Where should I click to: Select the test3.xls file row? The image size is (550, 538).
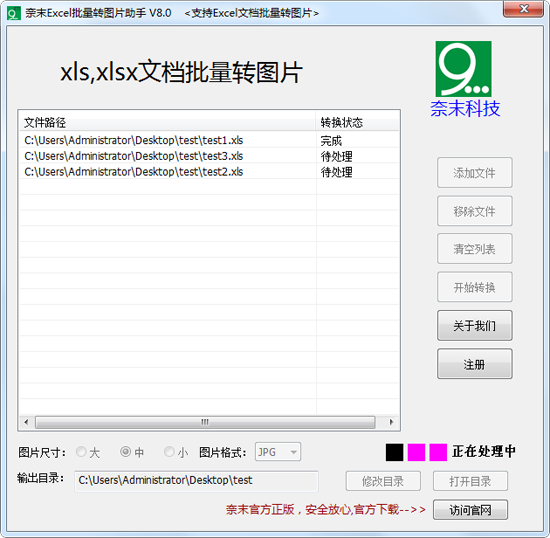pos(209,156)
